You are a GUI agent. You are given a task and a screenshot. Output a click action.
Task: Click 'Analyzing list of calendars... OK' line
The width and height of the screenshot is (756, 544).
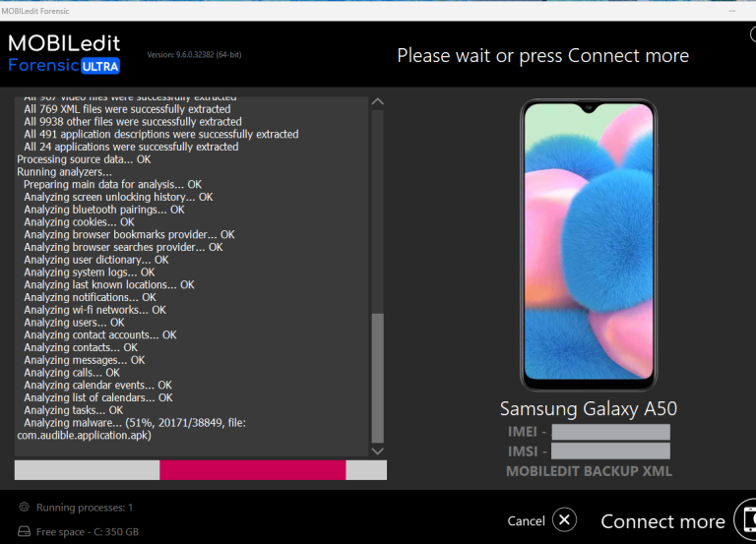pyautogui.click(x=98, y=398)
